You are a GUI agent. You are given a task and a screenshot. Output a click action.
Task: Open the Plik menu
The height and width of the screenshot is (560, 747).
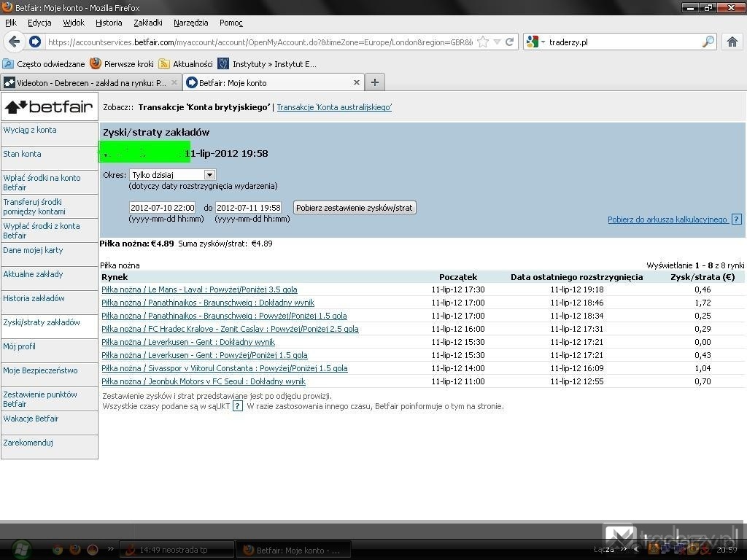[10, 23]
